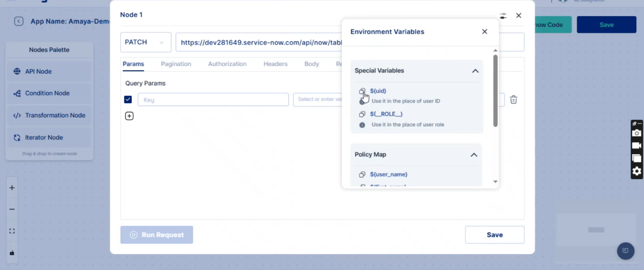Go back using the arrow beside App Name

point(18,21)
